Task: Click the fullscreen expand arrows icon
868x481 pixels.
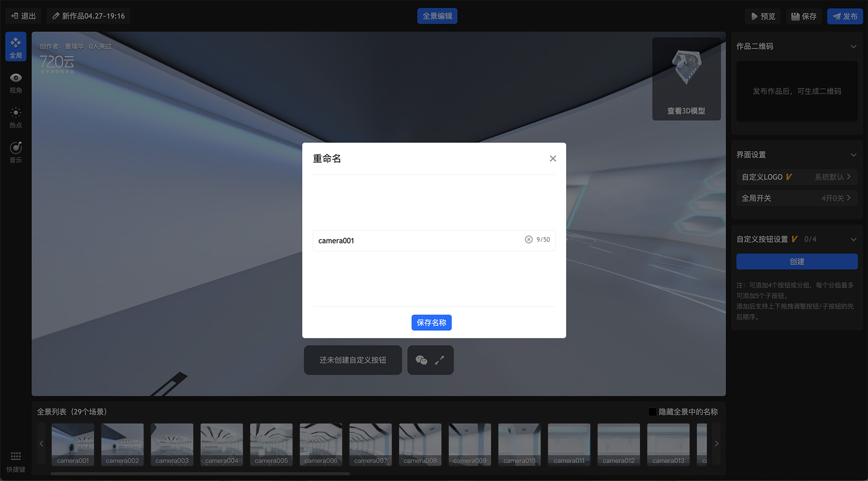Action: (440, 360)
